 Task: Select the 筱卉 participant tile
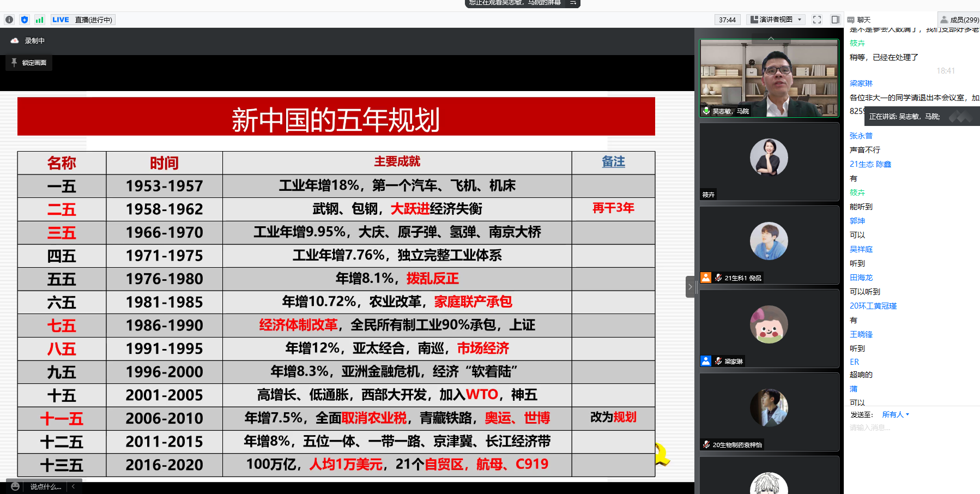click(x=769, y=161)
